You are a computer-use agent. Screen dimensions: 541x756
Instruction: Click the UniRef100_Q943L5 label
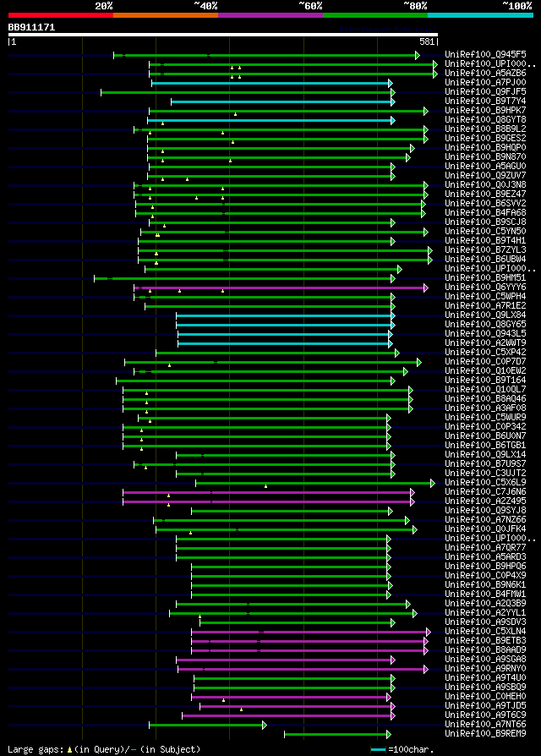485,334
